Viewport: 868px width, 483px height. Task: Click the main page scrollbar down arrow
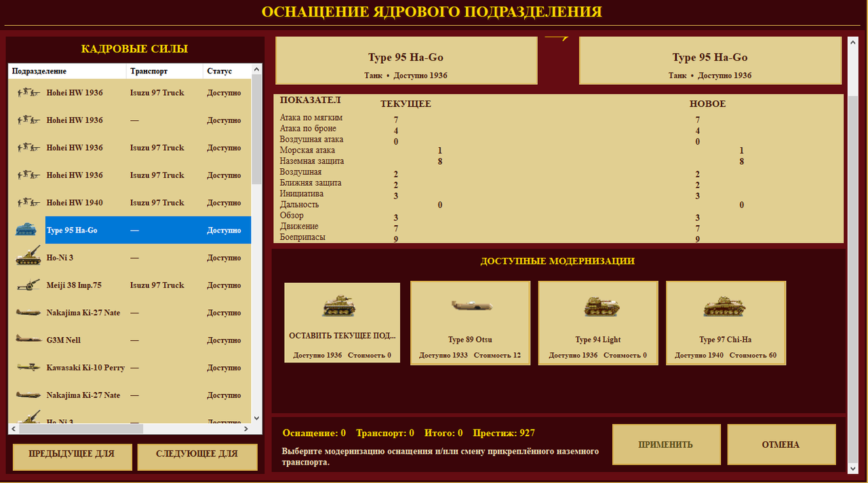[x=853, y=468]
